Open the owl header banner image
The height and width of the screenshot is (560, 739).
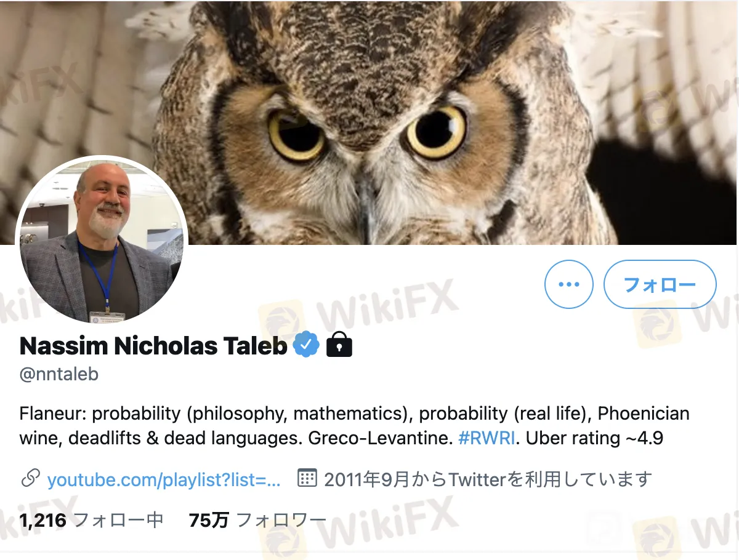point(369,122)
